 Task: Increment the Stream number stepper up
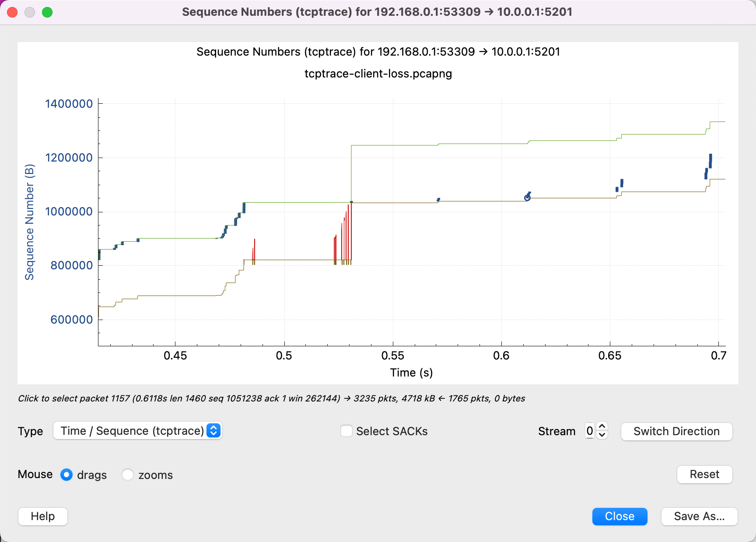602,427
